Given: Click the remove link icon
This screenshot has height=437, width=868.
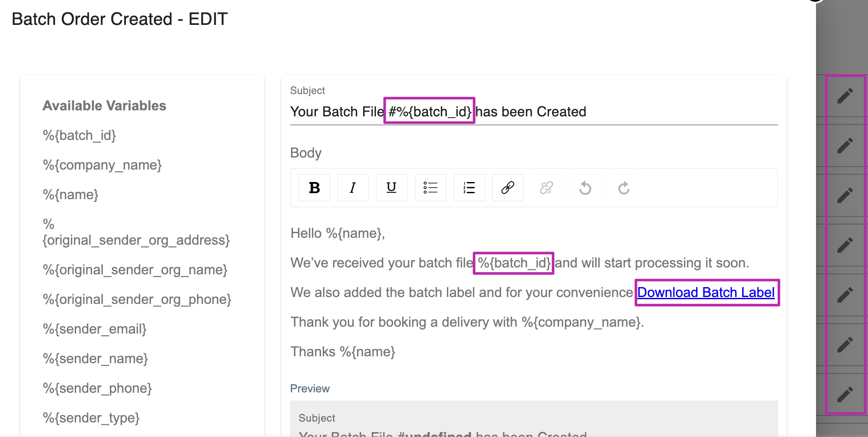Looking at the screenshot, I should pos(547,188).
